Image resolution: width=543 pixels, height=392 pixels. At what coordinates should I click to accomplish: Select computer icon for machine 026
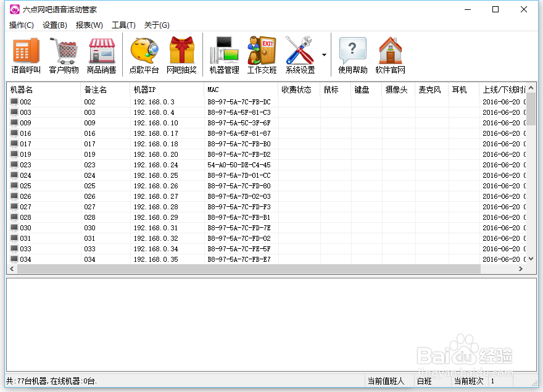[x=14, y=196]
